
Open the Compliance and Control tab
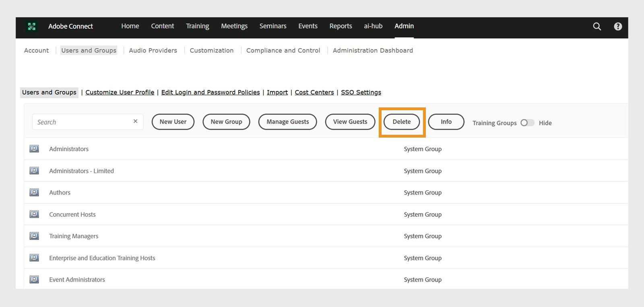pyautogui.click(x=283, y=50)
